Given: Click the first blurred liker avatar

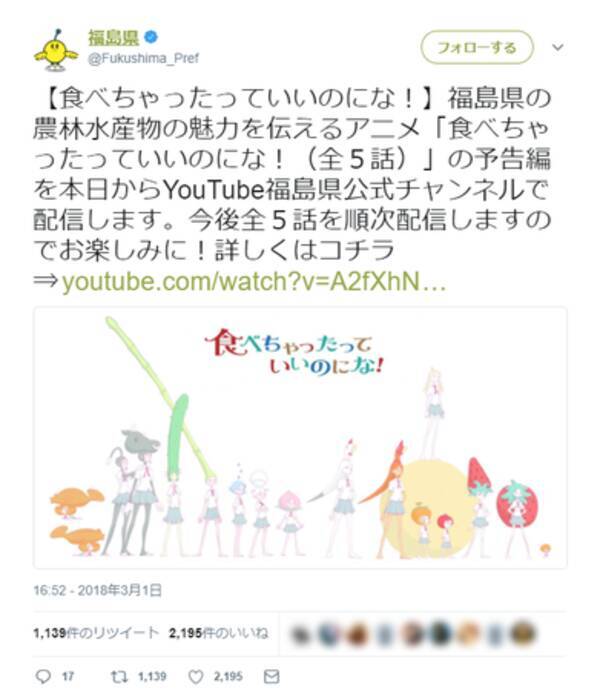Looking at the screenshot, I should coord(300,634).
